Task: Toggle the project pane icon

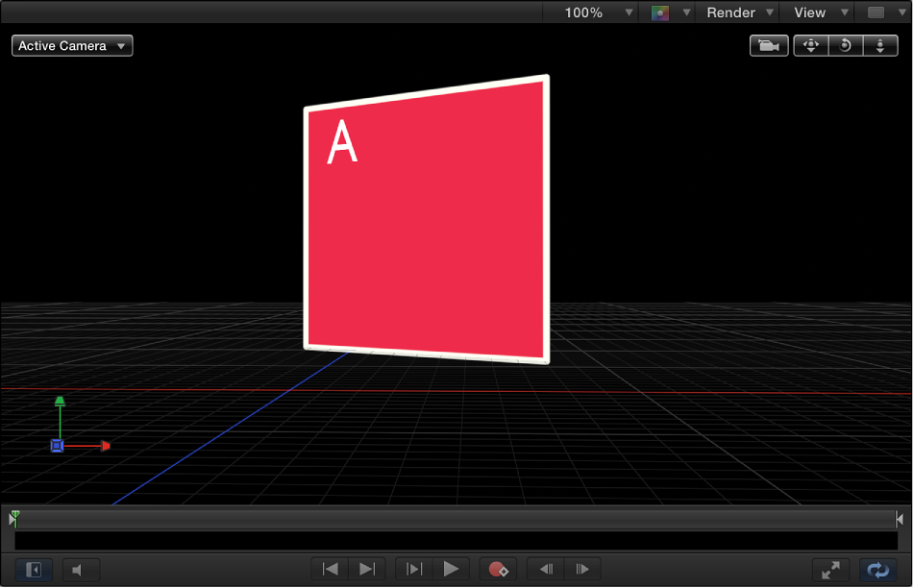Action: [33, 569]
